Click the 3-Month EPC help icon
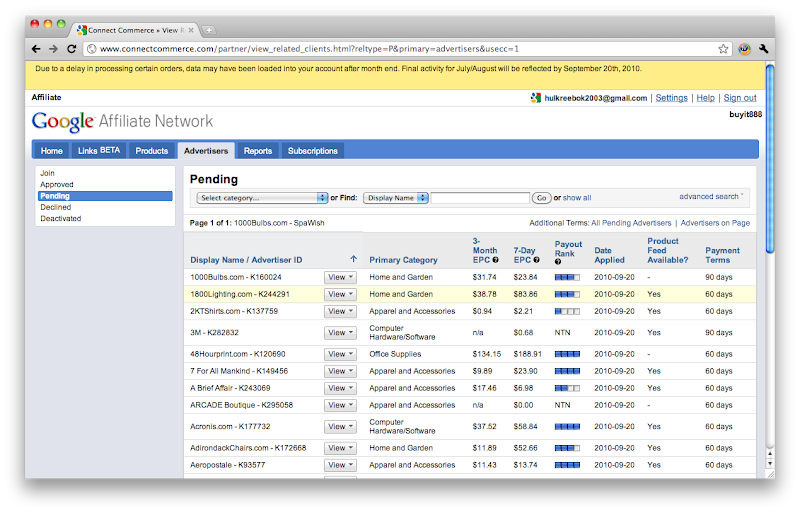The image size is (800, 513). pyautogui.click(x=495, y=260)
